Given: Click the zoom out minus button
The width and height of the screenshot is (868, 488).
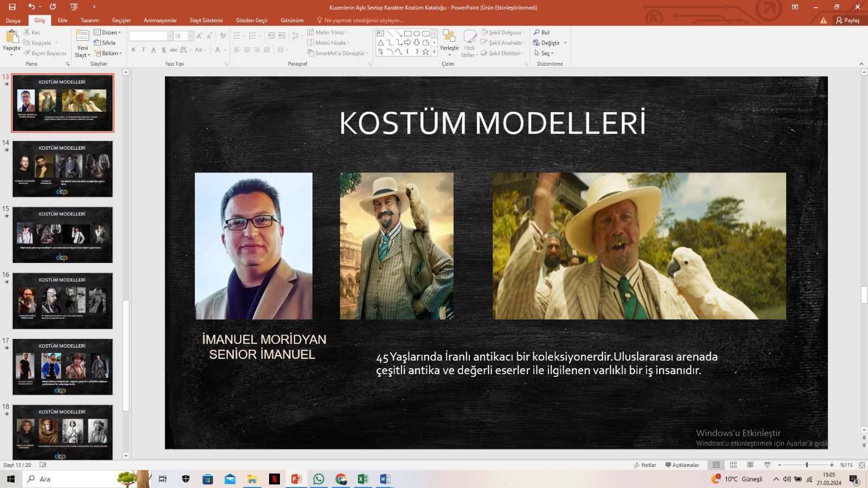Looking at the screenshot, I should [780, 465].
